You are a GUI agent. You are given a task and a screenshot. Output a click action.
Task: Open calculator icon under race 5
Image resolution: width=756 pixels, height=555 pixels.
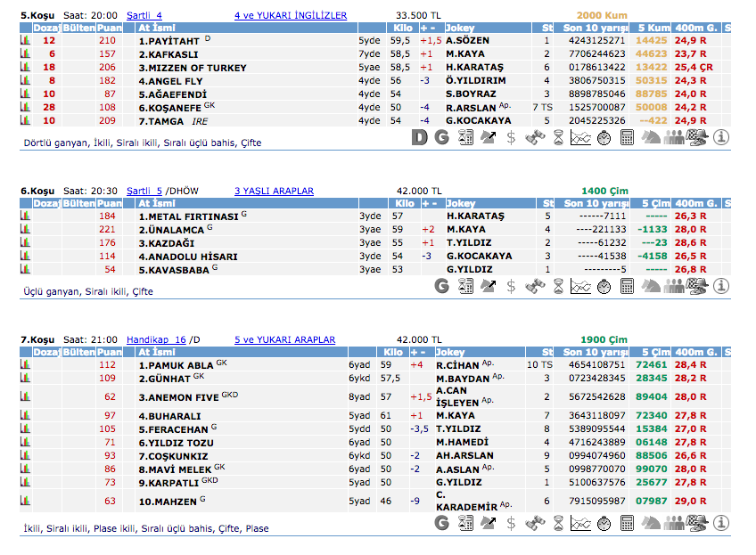pyautogui.click(x=627, y=137)
